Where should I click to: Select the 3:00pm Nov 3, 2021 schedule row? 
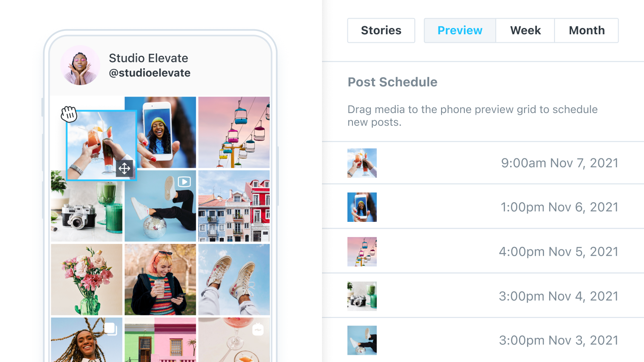[483, 340]
